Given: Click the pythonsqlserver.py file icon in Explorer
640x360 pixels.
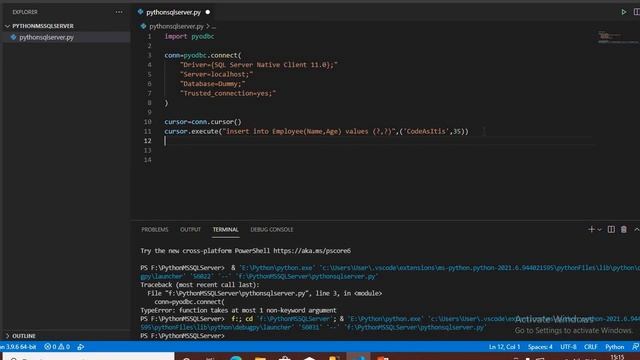Looking at the screenshot, I should (13, 37).
